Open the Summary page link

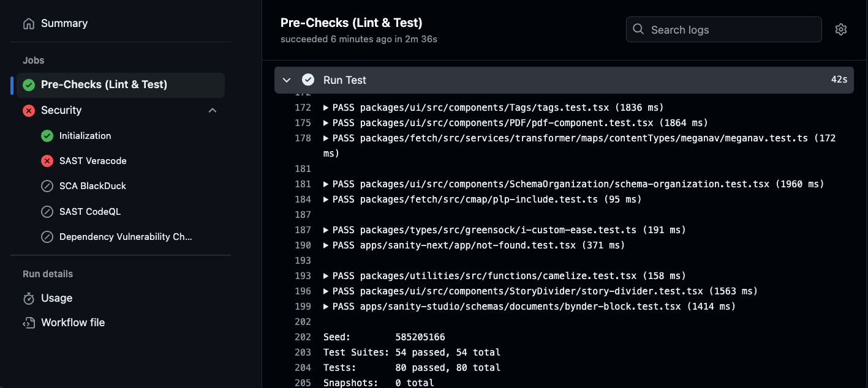[64, 24]
